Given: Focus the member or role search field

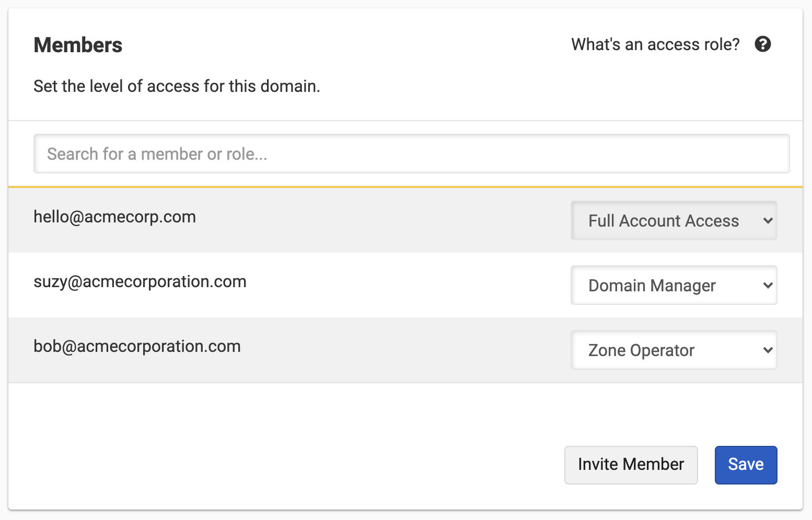Looking at the screenshot, I should tap(412, 153).
